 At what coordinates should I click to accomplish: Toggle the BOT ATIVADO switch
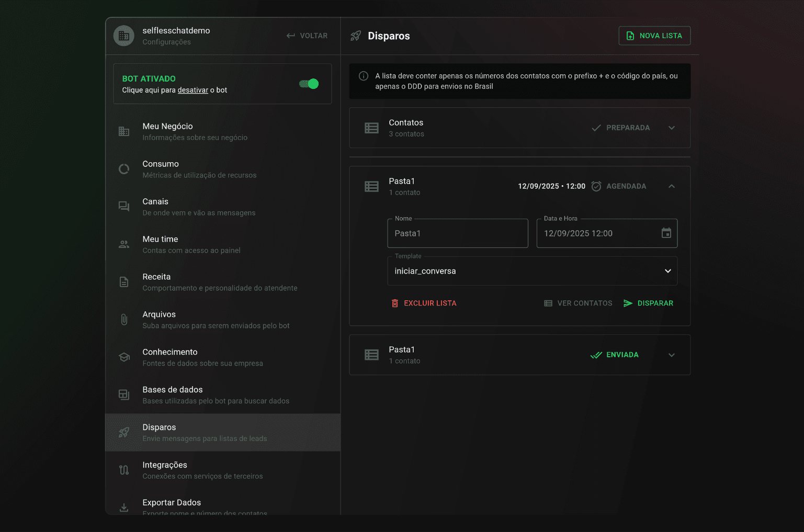[309, 84]
